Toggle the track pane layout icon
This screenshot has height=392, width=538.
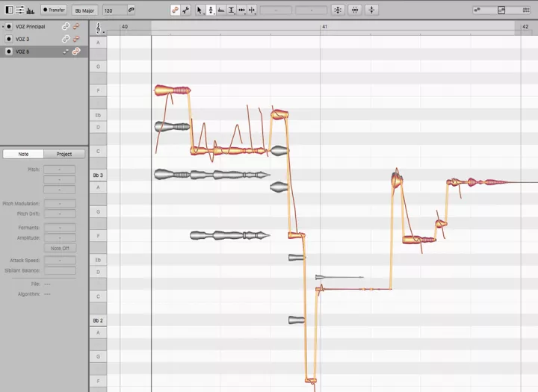pyautogui.click(x=9, y=10)
